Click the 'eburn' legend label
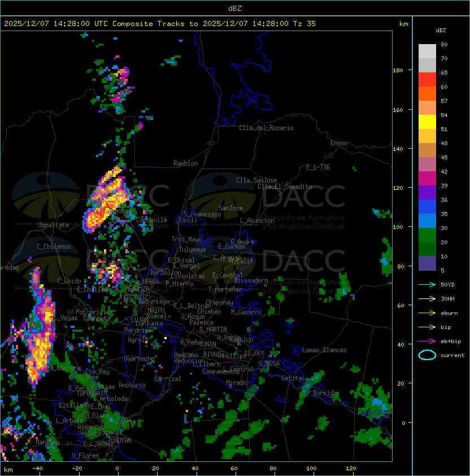The width and height of the screenshot is (470, 476). (449, 313)
